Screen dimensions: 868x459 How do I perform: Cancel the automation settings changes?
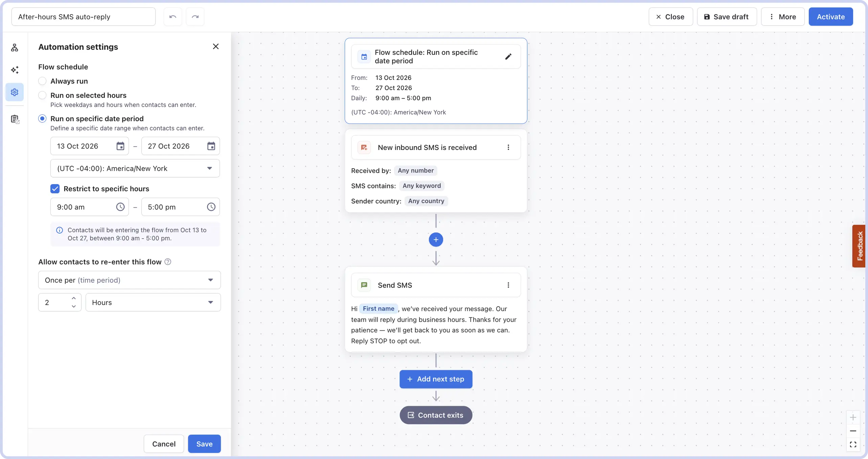click(x=164, y=444)
